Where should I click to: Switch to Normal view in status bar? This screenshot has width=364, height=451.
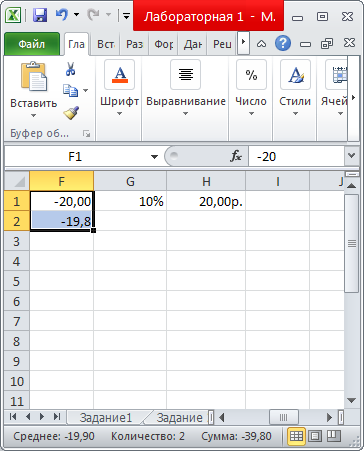point(296,436)
